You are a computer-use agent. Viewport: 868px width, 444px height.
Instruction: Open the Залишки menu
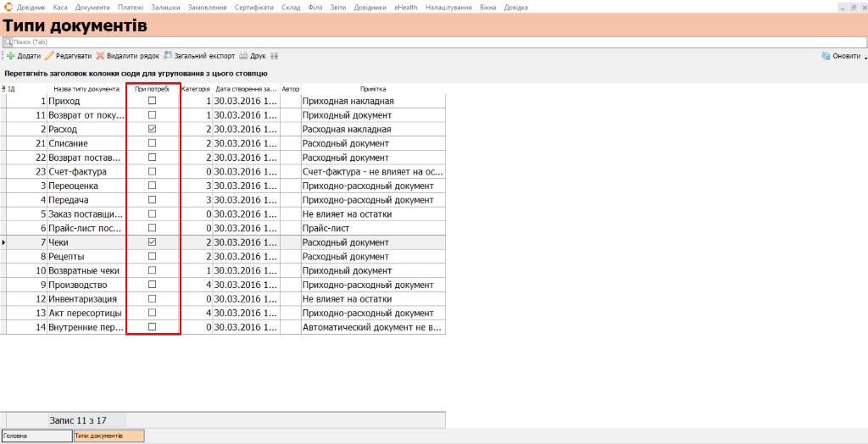coord(165,8)
